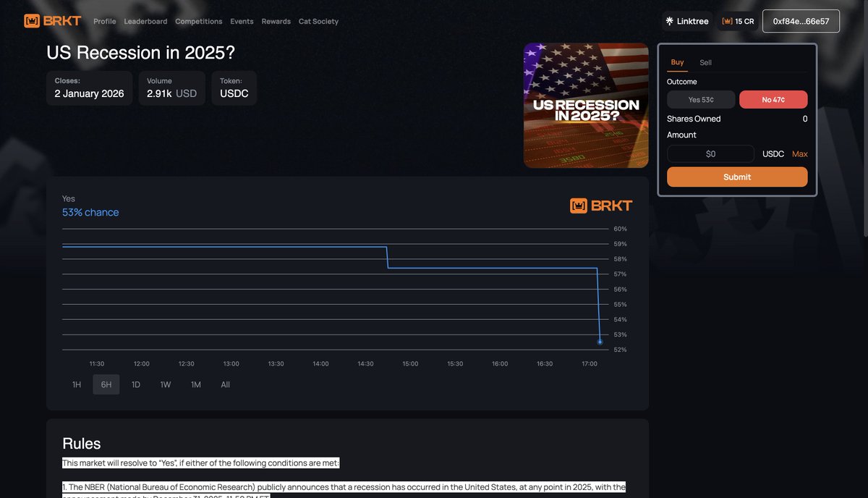Click the '53% chance' label

click(90, 212)
